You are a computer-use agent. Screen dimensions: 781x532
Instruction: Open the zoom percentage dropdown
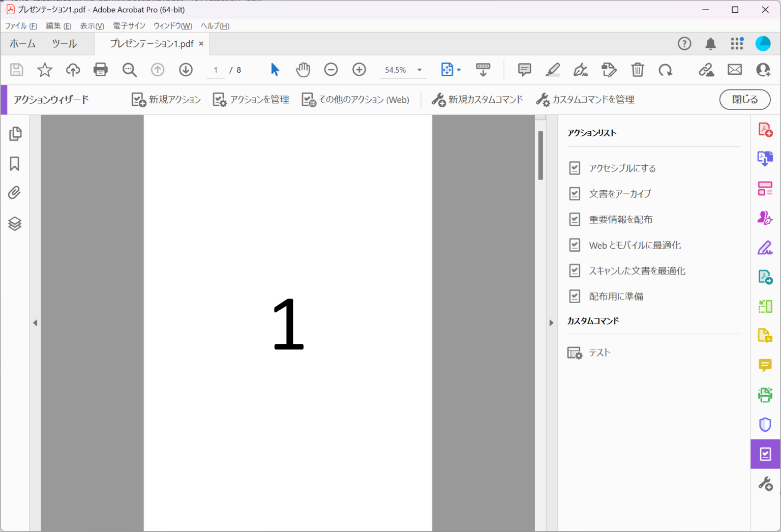[419, 70]
